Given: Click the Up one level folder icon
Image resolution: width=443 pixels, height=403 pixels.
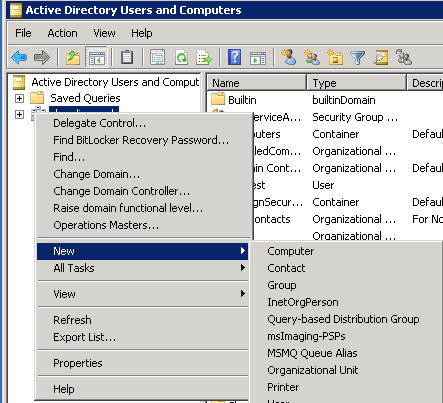Looking at the screenshot, I should point(73,57).
